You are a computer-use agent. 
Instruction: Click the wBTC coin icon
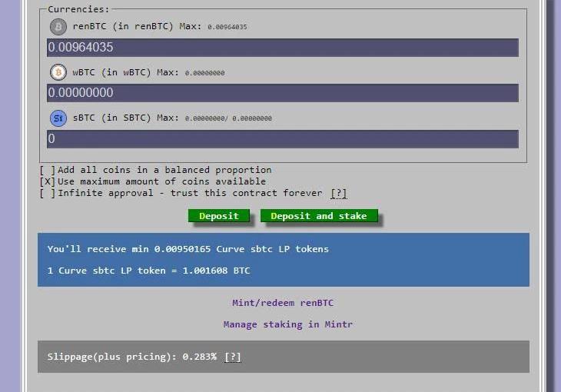pyautogui.click(x=58, y=72)
